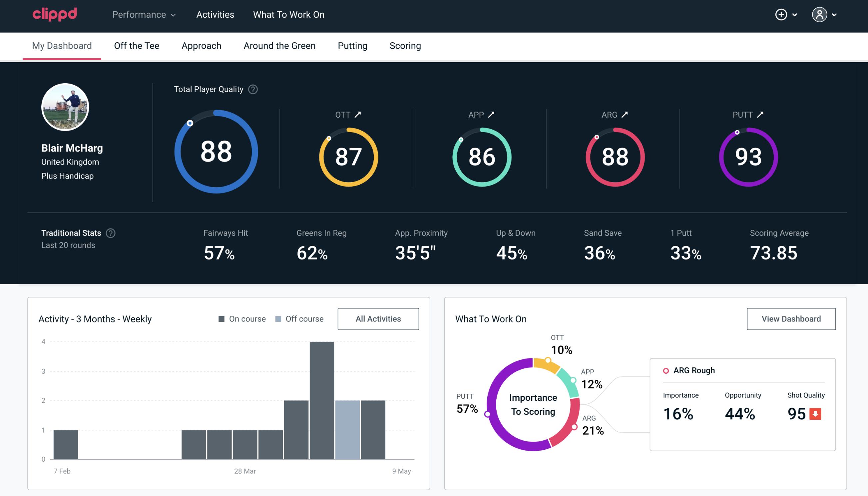The height and width of the screenshot is (496, 868).
Task: Click the Total Player Quality help icon
Action: click(252, 89)
